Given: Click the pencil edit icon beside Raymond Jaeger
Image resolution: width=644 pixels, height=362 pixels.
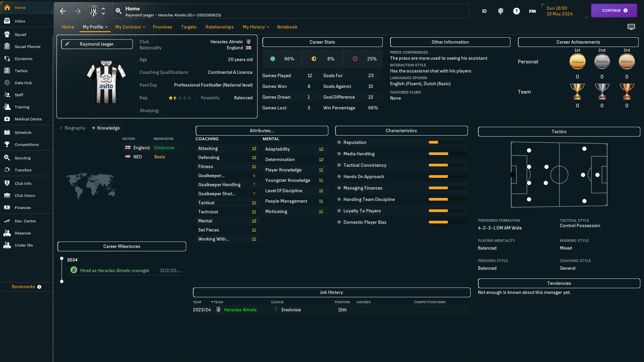Looking at the screenshot, I should tap(67, 44).
